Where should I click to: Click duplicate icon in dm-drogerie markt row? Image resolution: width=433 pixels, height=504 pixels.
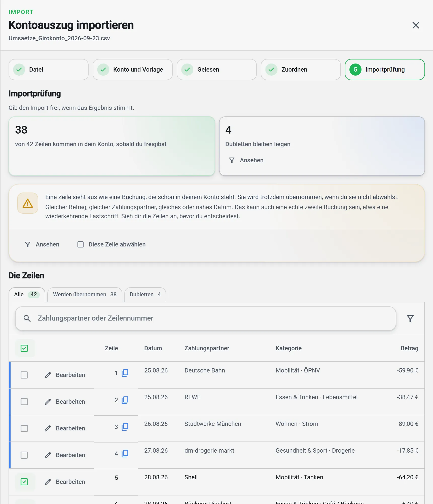(125, 454)
